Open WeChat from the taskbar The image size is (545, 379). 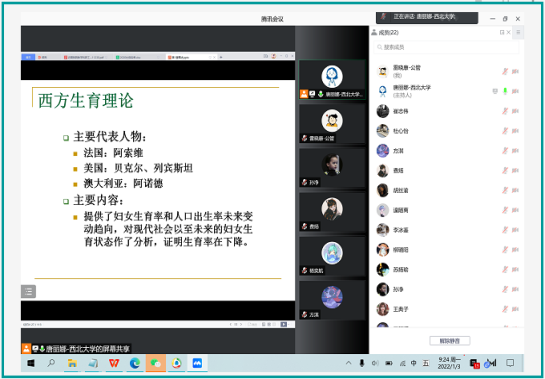point(155,363)
